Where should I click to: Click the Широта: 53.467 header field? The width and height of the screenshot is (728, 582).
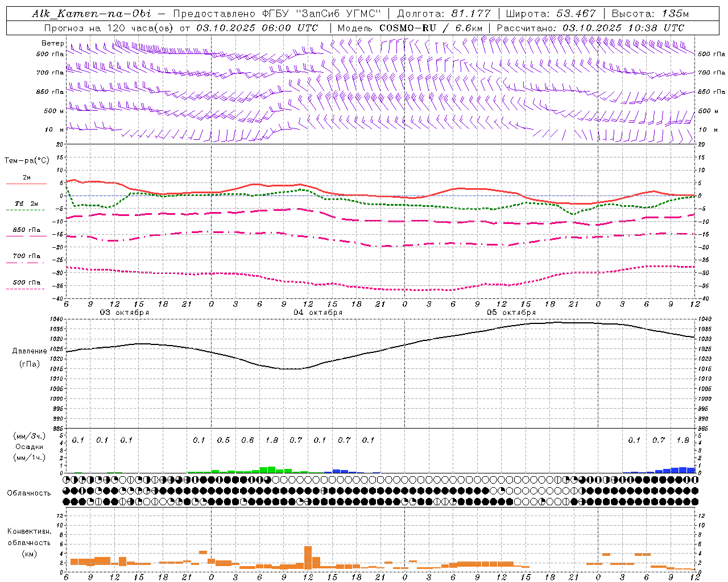point(551,14)
